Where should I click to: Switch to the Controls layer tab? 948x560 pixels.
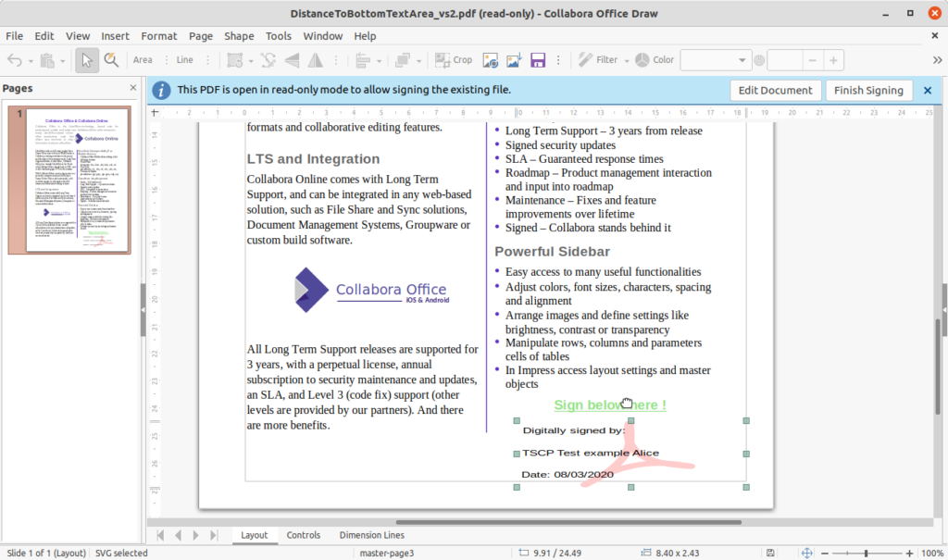pyautogui.click(x=303, y=535)
